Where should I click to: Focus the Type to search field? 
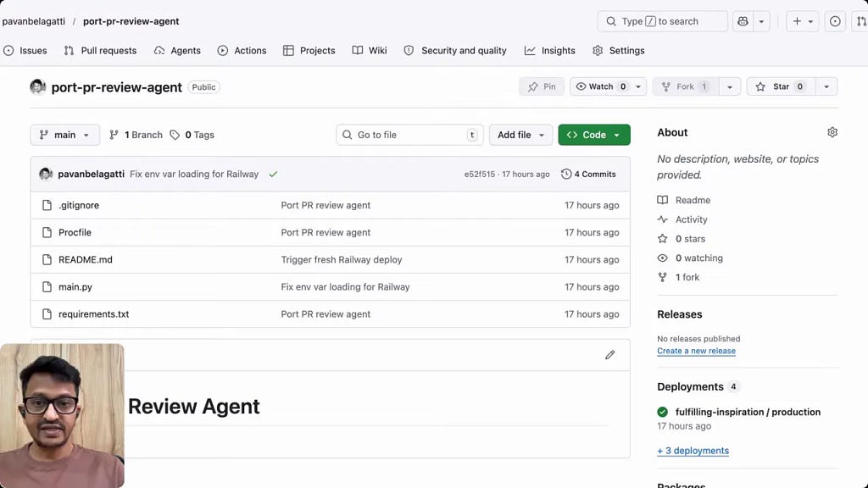click(663, 21)
